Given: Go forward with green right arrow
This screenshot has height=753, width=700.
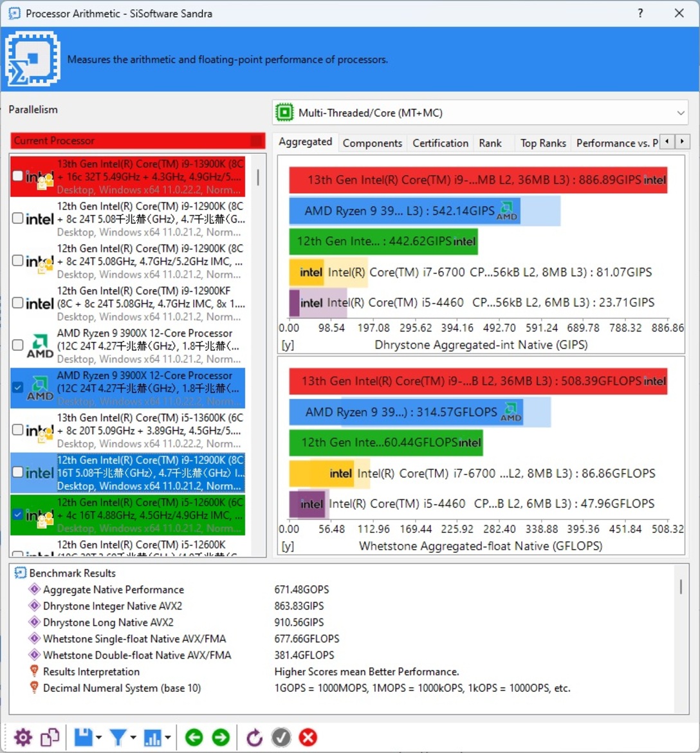Looking at the screenshot, I should 221,737.
